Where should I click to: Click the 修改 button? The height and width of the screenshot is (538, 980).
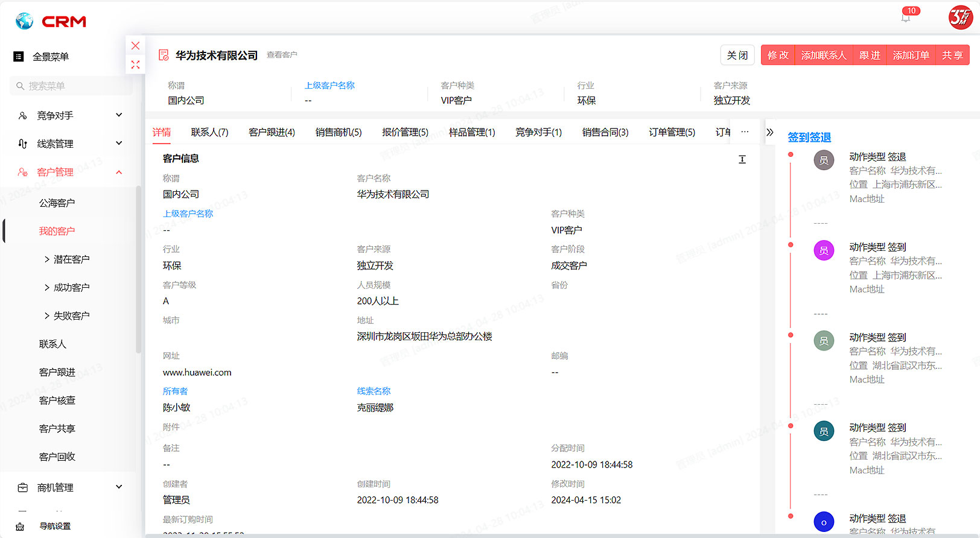click(778, 55)
